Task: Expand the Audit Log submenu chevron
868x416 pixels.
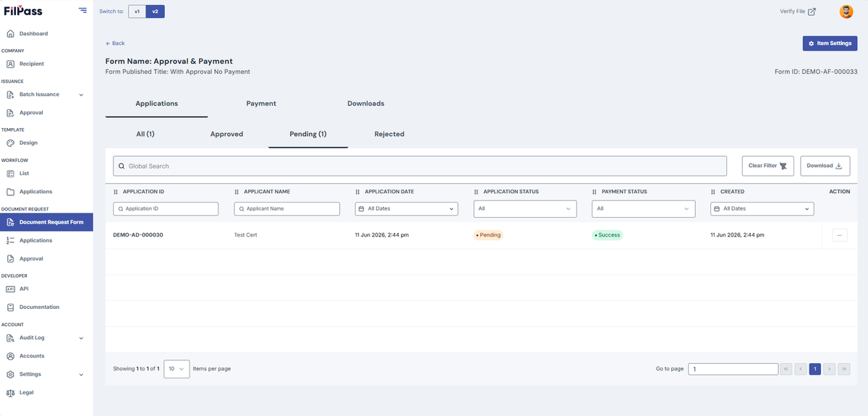Action: 81,338
